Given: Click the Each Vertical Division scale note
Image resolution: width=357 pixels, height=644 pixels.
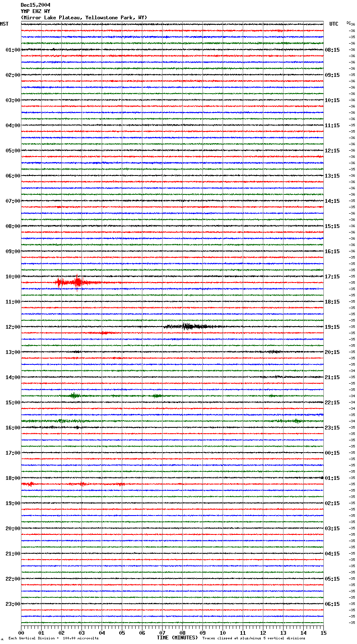Looking at the screenshot, I should coord(53,638).
